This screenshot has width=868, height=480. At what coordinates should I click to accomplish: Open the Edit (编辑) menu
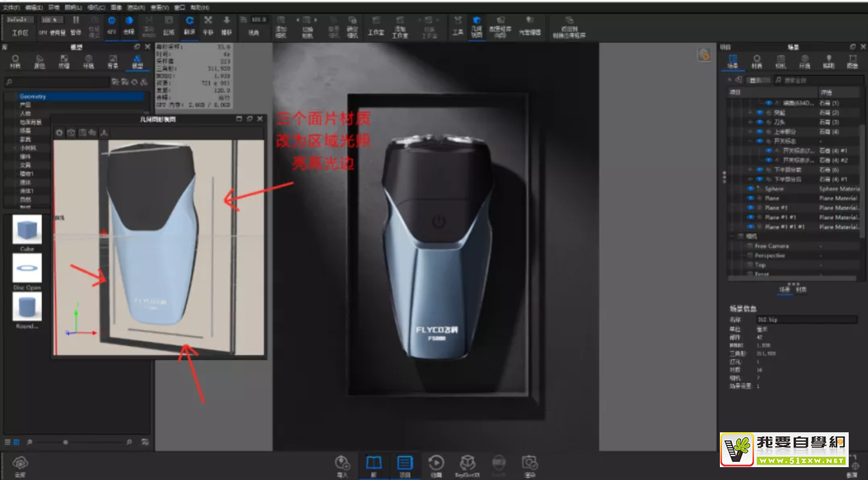tap(34, 7)
